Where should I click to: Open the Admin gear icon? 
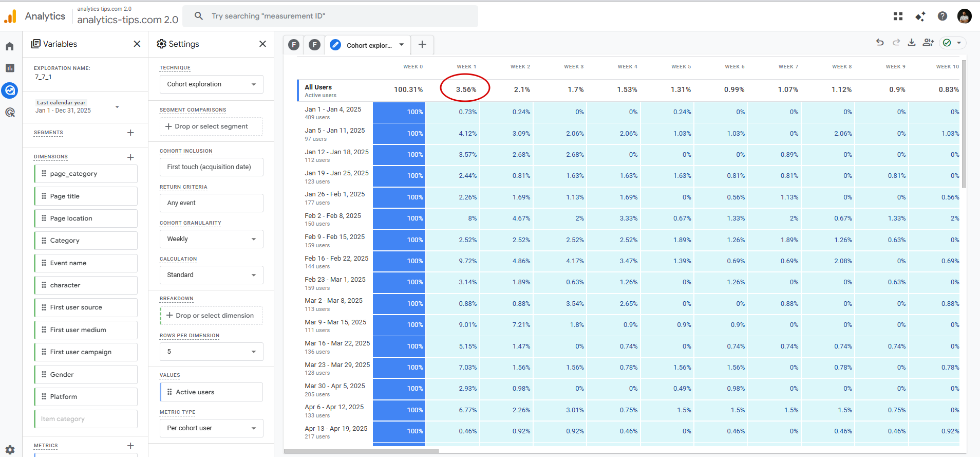(x=10, y=449)
